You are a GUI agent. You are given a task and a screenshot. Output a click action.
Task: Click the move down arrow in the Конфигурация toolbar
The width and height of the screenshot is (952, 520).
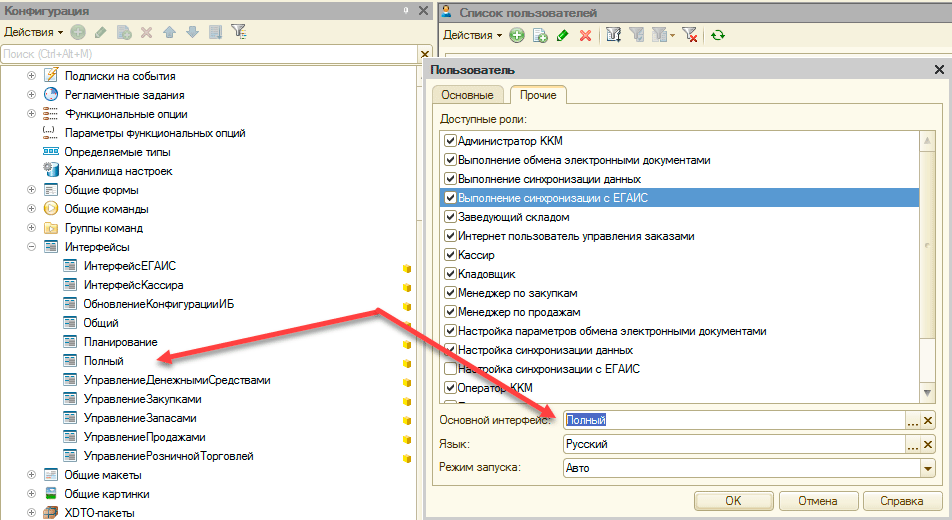192,32
